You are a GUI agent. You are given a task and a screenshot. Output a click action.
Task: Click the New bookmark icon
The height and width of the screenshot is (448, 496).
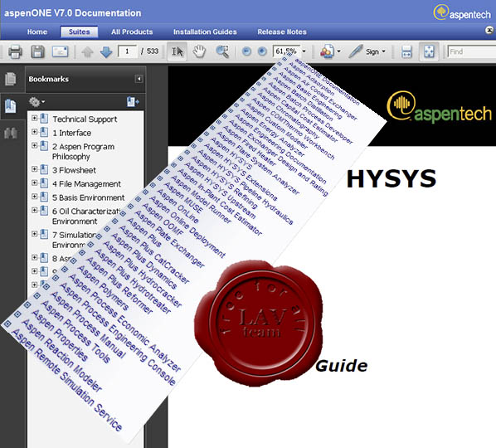click(133, 102)
